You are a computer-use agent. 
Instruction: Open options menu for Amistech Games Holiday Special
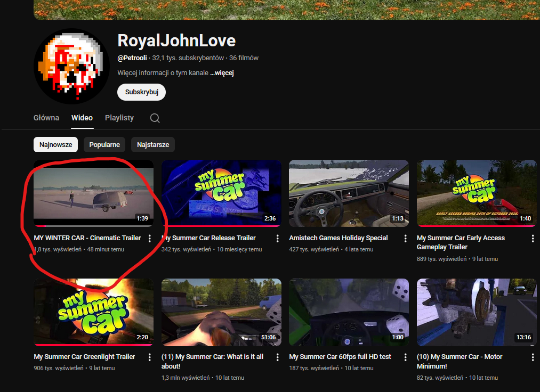pos(405,238)
